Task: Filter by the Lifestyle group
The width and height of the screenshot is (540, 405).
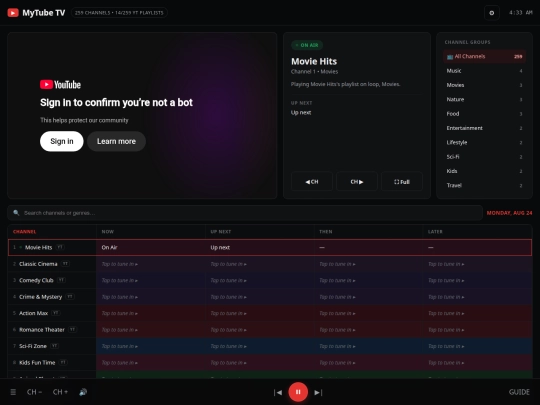Action: point(484,142)
